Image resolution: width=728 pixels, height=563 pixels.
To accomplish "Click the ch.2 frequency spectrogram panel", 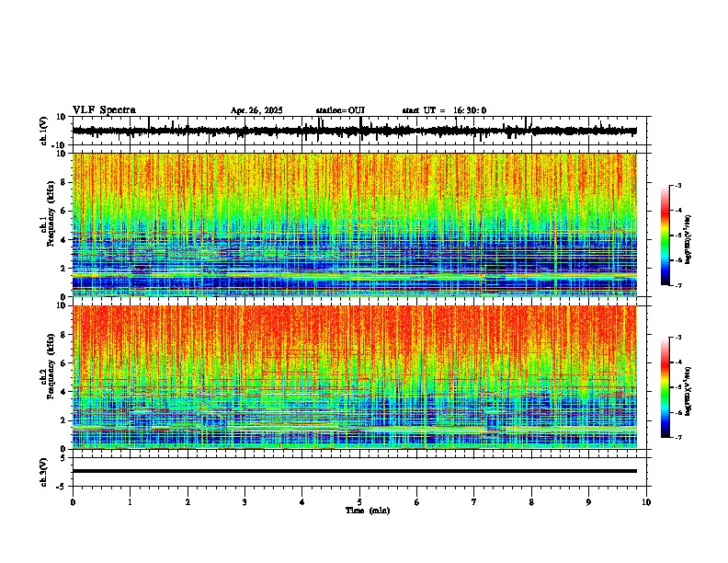I will click(x=355, y=377).
